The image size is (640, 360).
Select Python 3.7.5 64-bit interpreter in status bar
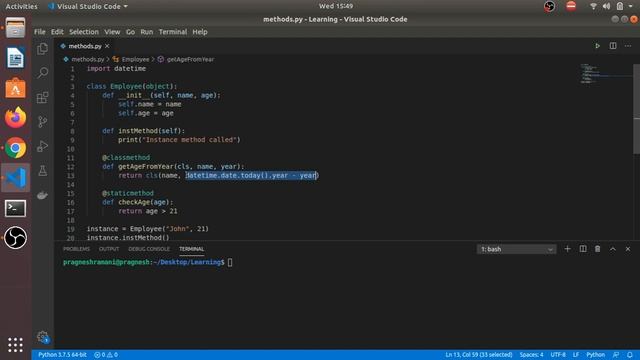tap(62, 355)
